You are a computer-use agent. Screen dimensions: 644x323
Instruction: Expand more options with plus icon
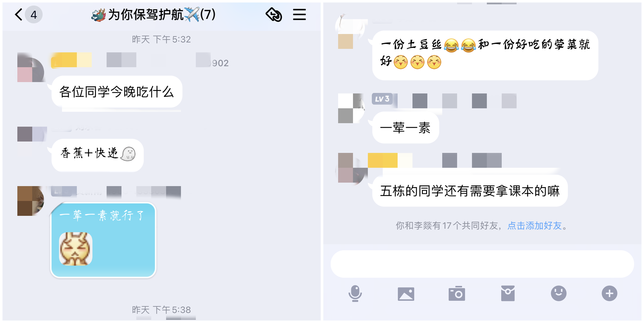609,293
